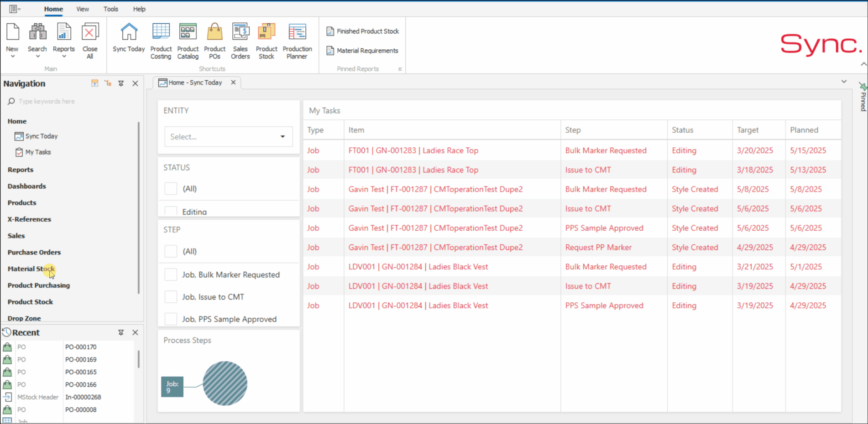Viewport: 868px width, 424px height.
Task: Click the Navigation panel layout icon
Action: coord(94,83)
